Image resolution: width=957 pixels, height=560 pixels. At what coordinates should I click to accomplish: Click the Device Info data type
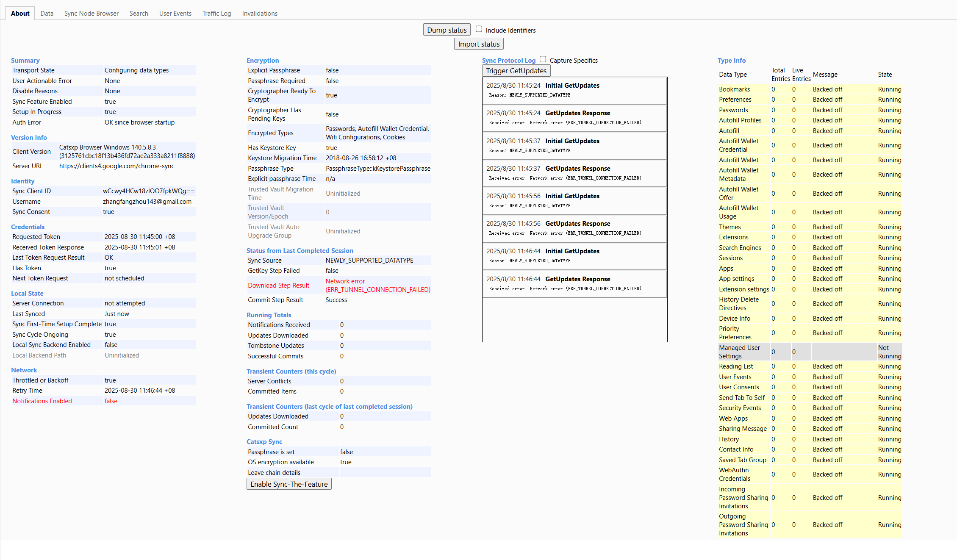click(735, 319)
